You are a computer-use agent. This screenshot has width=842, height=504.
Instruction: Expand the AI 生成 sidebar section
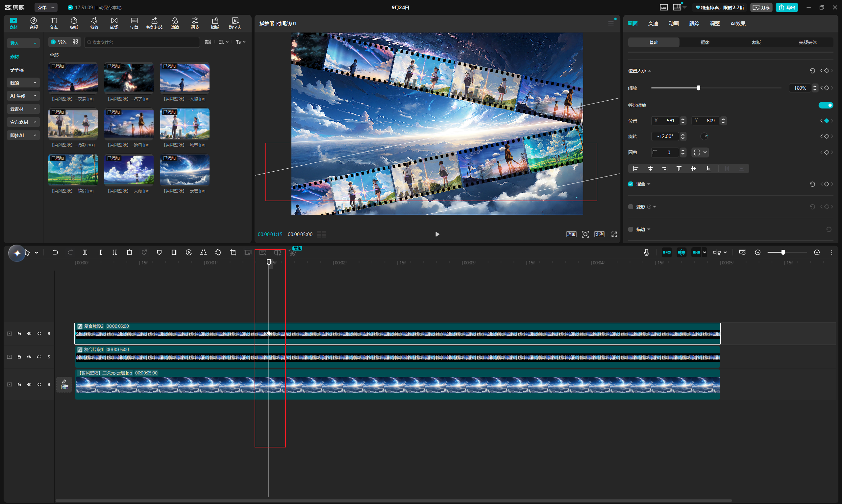(x=23, y=96)
